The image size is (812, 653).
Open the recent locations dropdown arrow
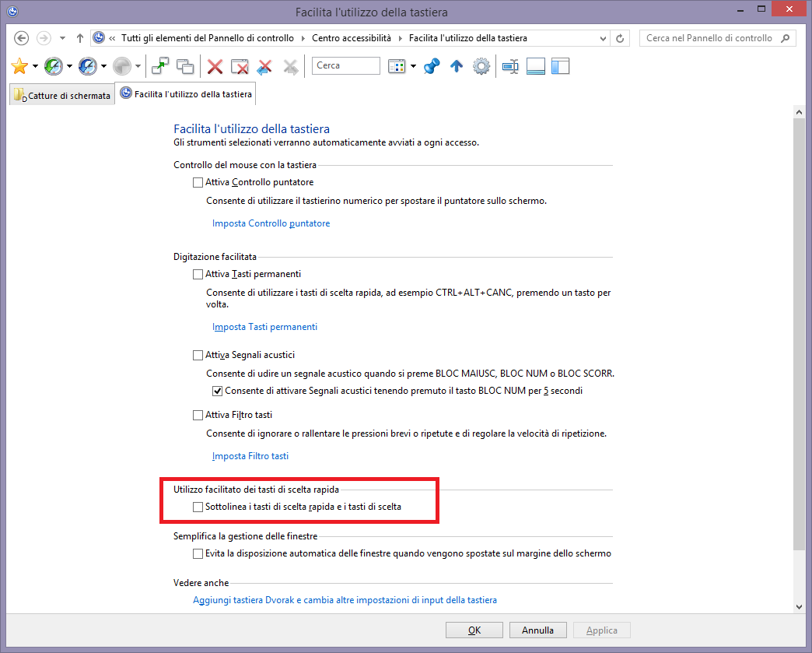coord(63,38)
